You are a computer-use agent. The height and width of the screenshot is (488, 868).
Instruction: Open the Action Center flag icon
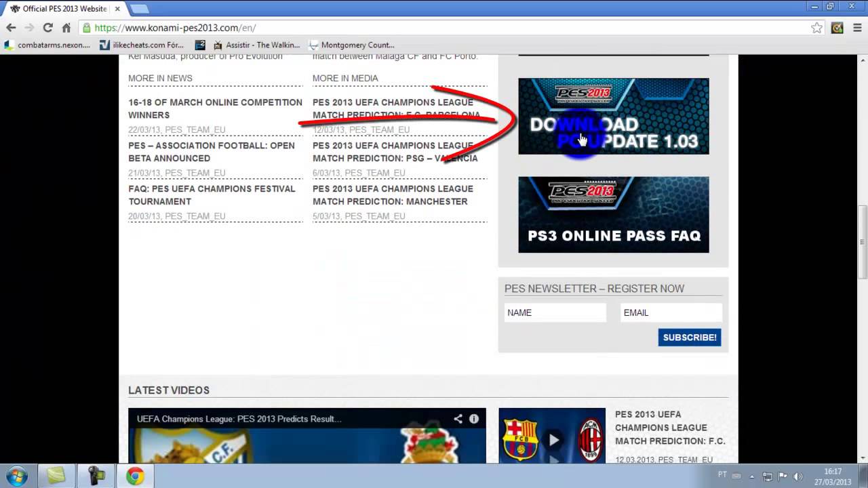click(x=783, y=476)
